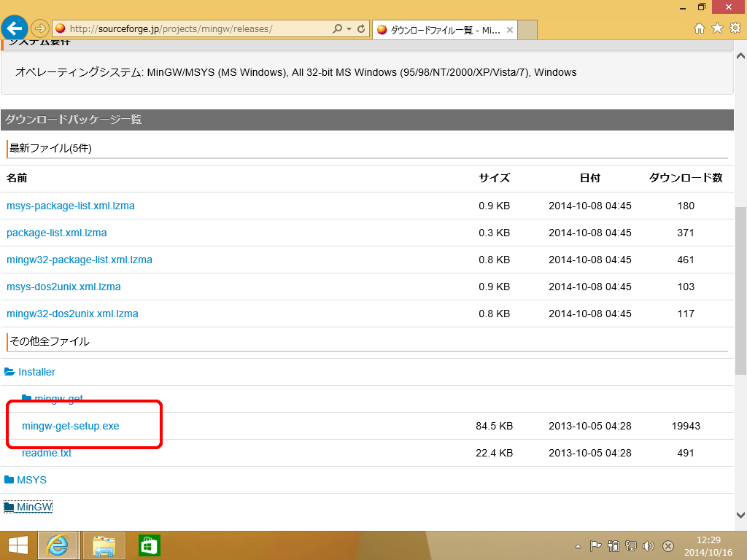Click the battery power tray icon
The height and width of the screenshot is (560, 747).
(614, 546)
